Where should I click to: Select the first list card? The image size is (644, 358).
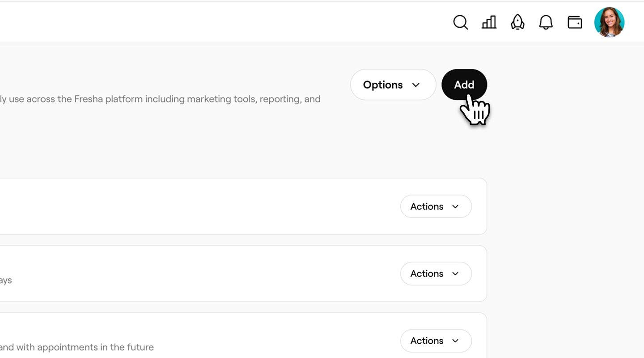[x=201, y=206]
